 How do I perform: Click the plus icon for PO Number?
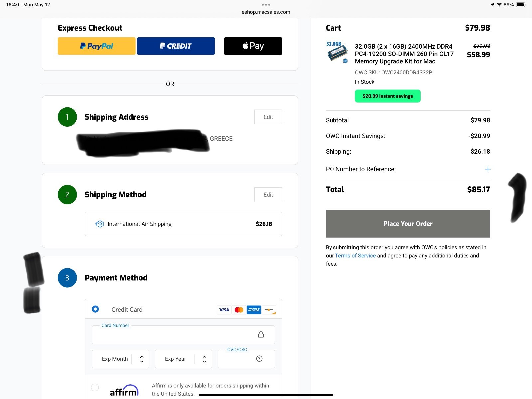pyautogui.click(x=488, y=169)
